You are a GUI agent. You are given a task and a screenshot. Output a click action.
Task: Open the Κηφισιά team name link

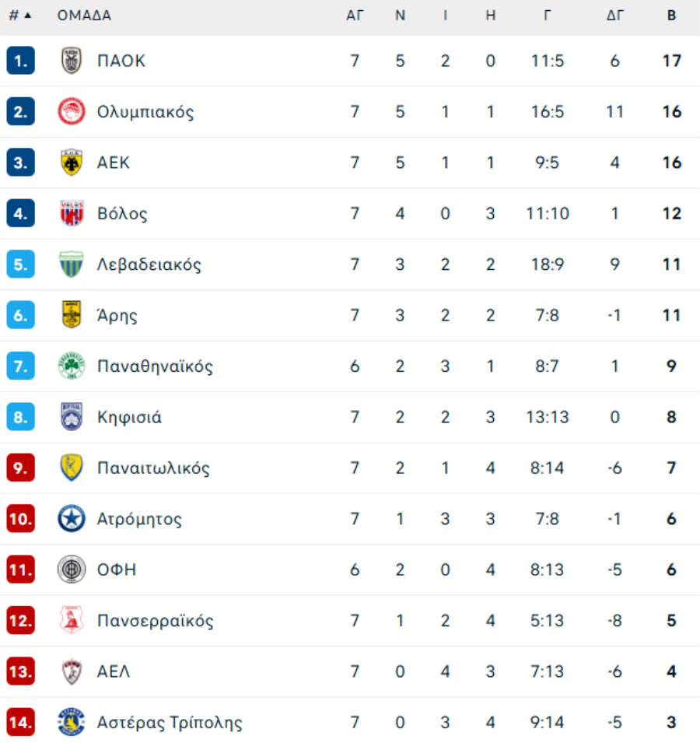129,417
